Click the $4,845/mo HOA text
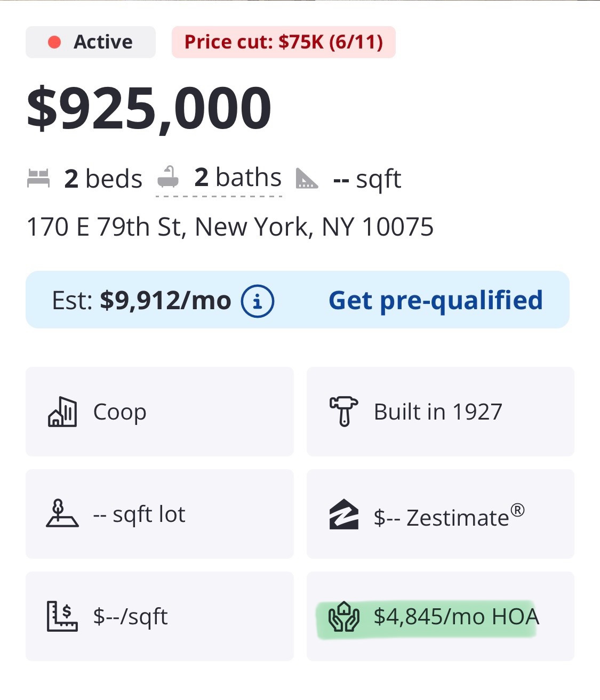 tap(456, 617)
